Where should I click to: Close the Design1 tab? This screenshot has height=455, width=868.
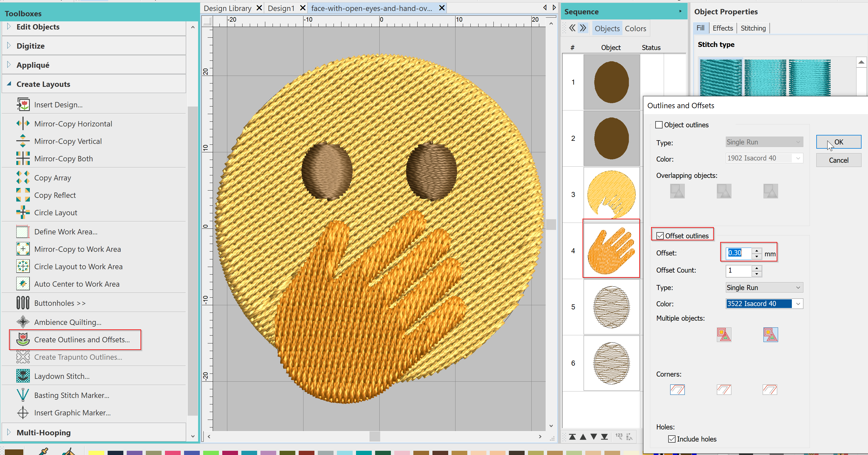click(x=303, y=8)
